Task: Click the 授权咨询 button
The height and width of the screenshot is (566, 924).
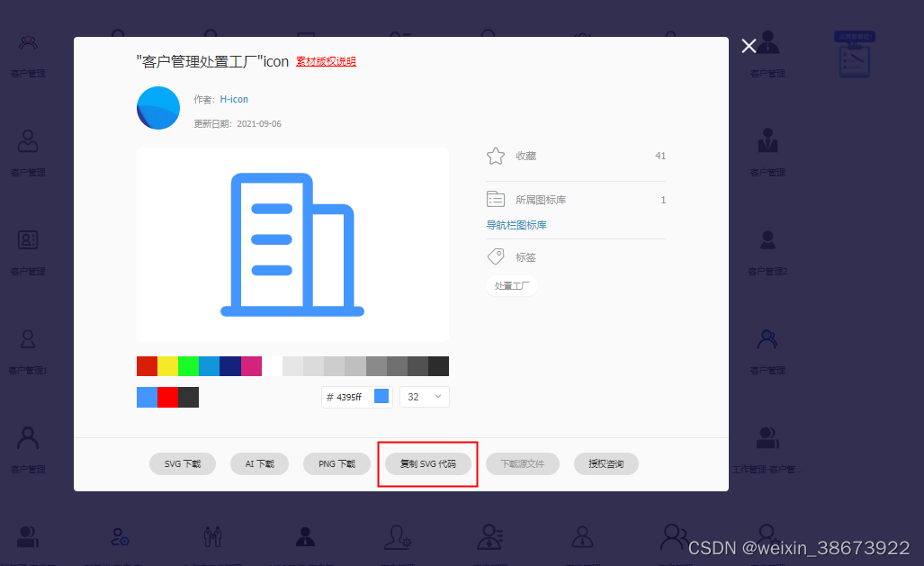Action: (x=606, y=464)
